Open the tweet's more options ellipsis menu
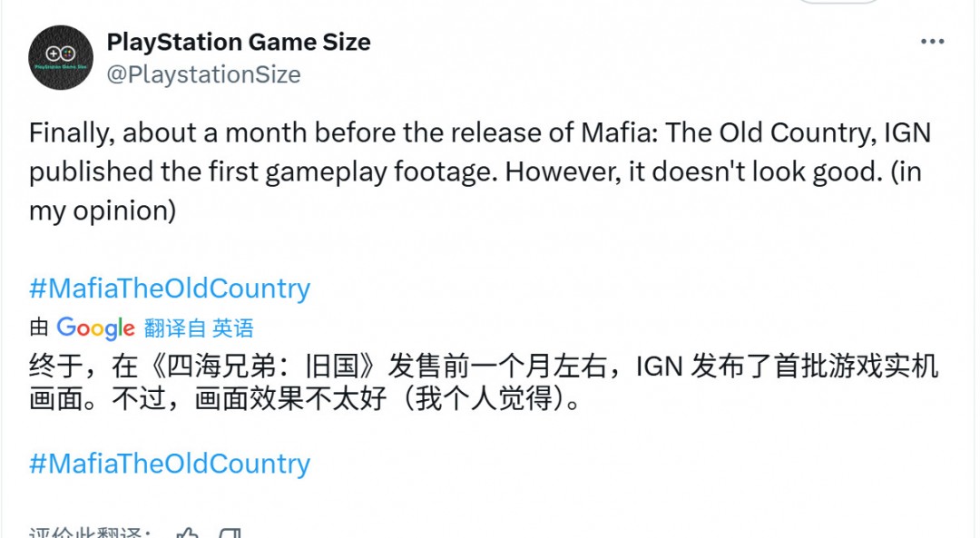This screenshot has height=538, width=980. tap(933, 42)
